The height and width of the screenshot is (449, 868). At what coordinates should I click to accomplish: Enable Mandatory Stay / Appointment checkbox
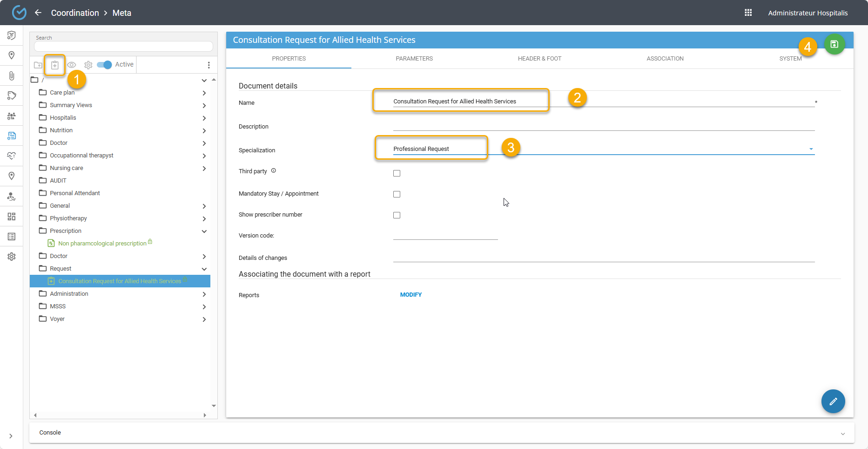(x=397, y=194)
